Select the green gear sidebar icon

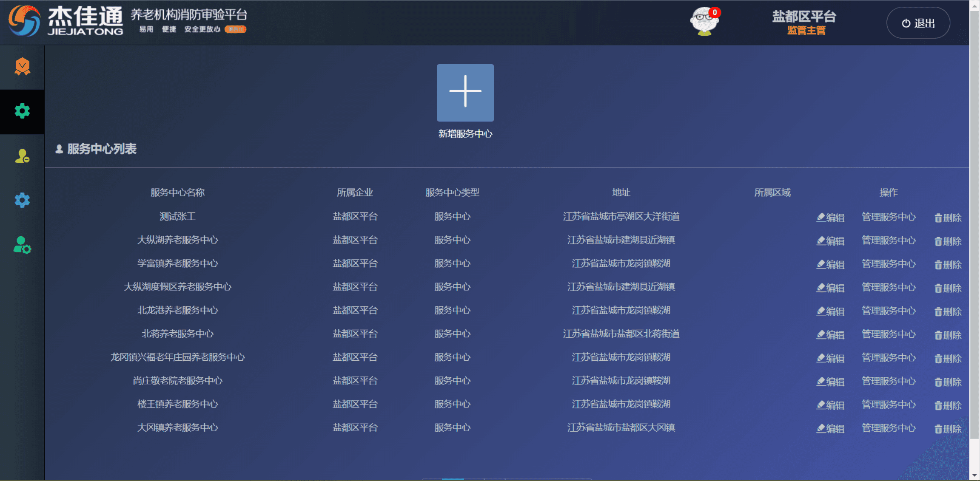[x=22, y=111]
